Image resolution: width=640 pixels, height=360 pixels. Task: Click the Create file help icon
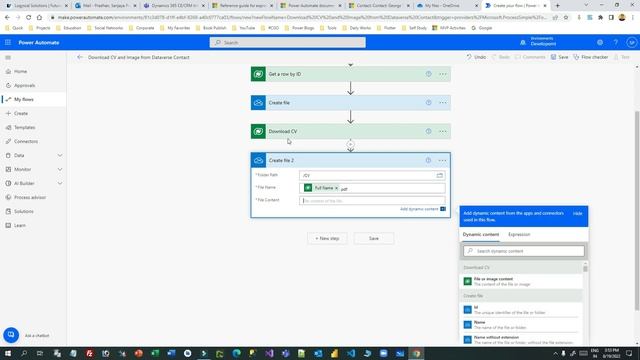[428, 102]
